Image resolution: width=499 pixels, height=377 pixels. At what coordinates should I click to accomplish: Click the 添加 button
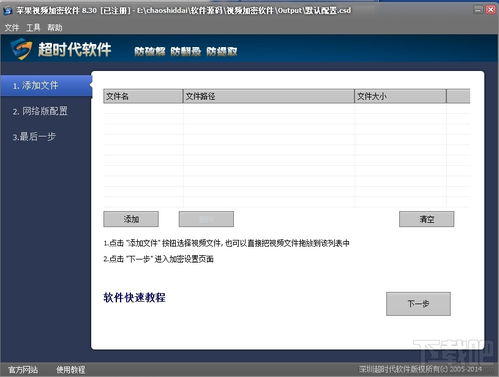click(131, 219)
